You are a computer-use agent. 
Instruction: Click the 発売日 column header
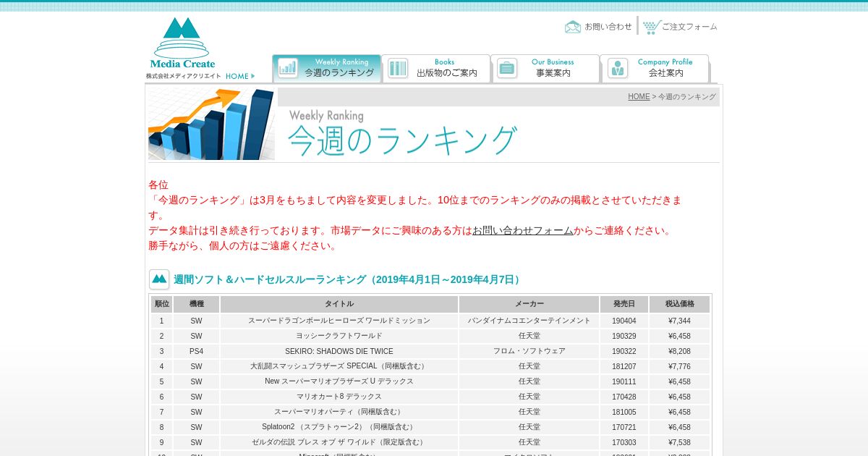[x=624, y=304]
